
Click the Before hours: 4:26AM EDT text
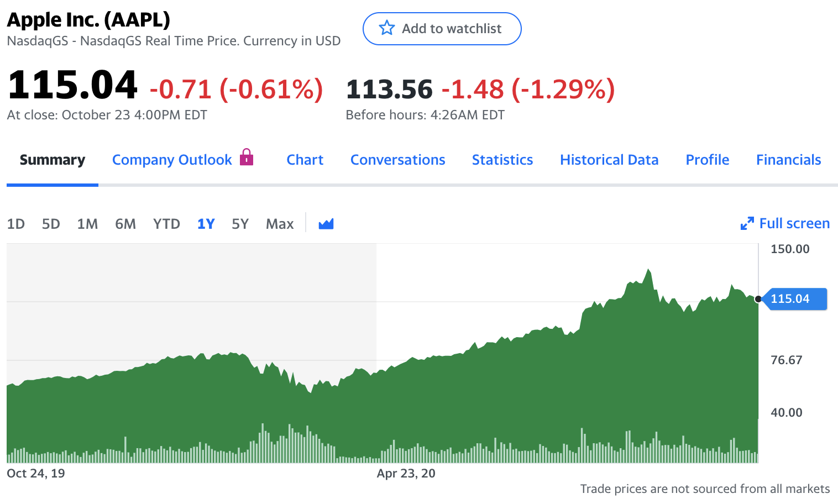[425, 115]
